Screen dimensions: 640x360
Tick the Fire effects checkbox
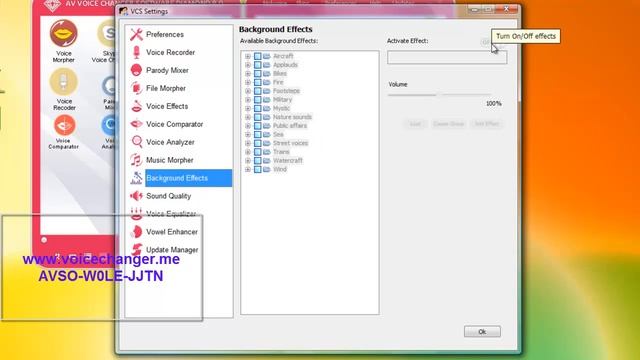(258, 82)
